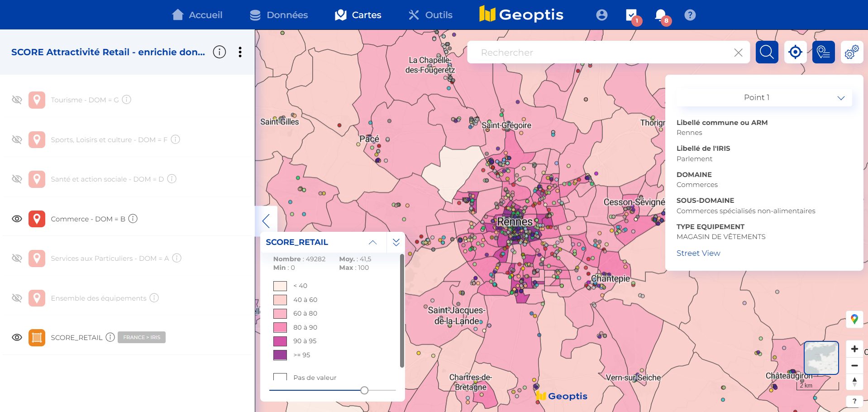Open the Données menu
Screen dimensions: 868x412
click(x=279, y=15)
